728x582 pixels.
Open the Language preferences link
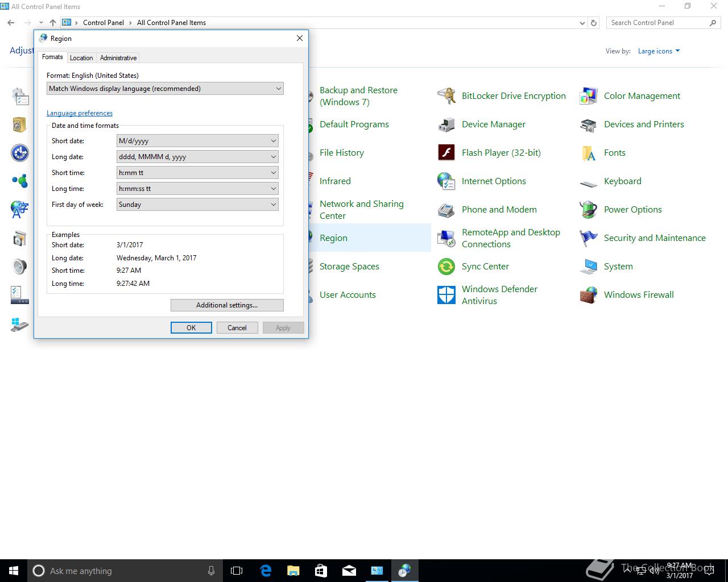(80, 113)
